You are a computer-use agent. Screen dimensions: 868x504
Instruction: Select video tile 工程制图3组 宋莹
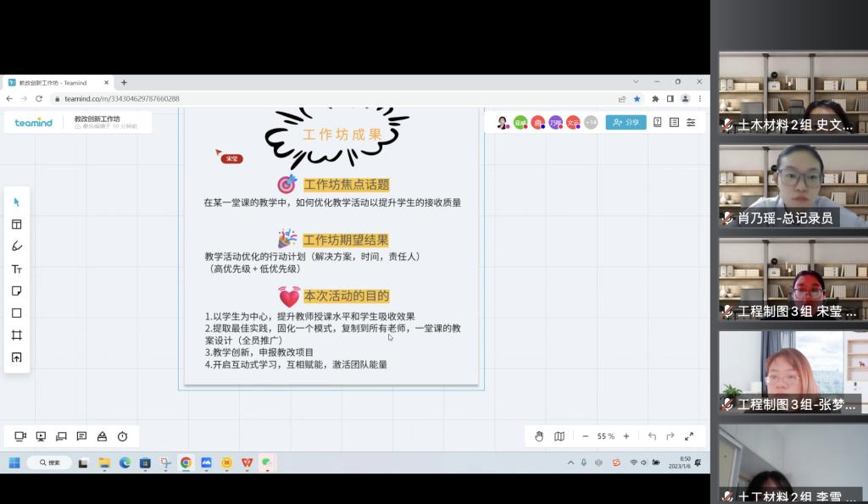tap(793, 280)
